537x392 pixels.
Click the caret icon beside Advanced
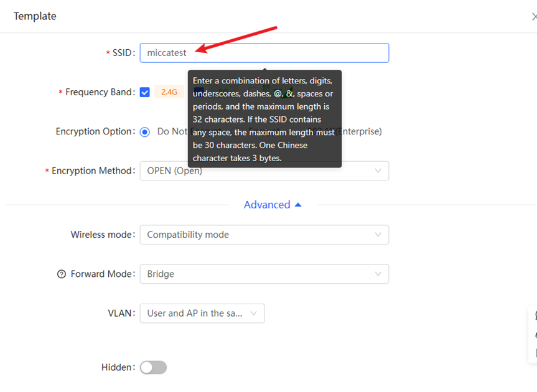point(298,205)
